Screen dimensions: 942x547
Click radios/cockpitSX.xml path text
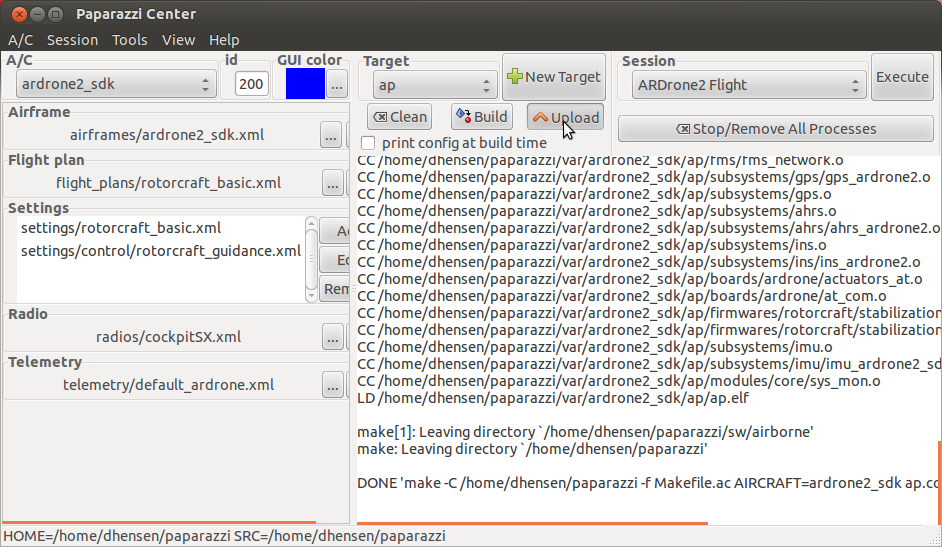(168, 337)
